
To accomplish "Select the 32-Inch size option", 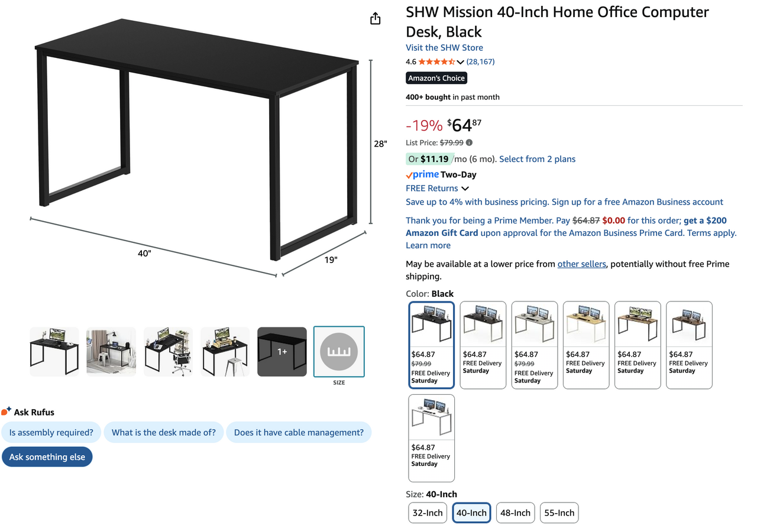I will (428, 512).
